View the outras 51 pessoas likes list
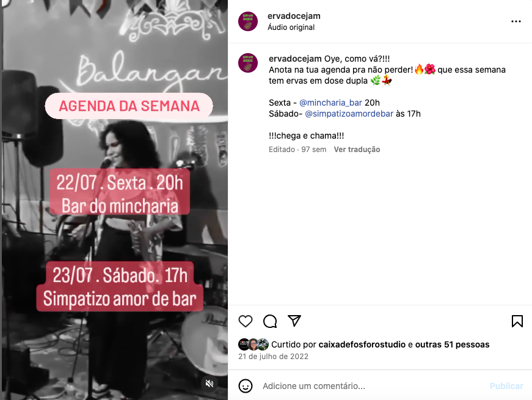532x400 pixels. (452, 344)
